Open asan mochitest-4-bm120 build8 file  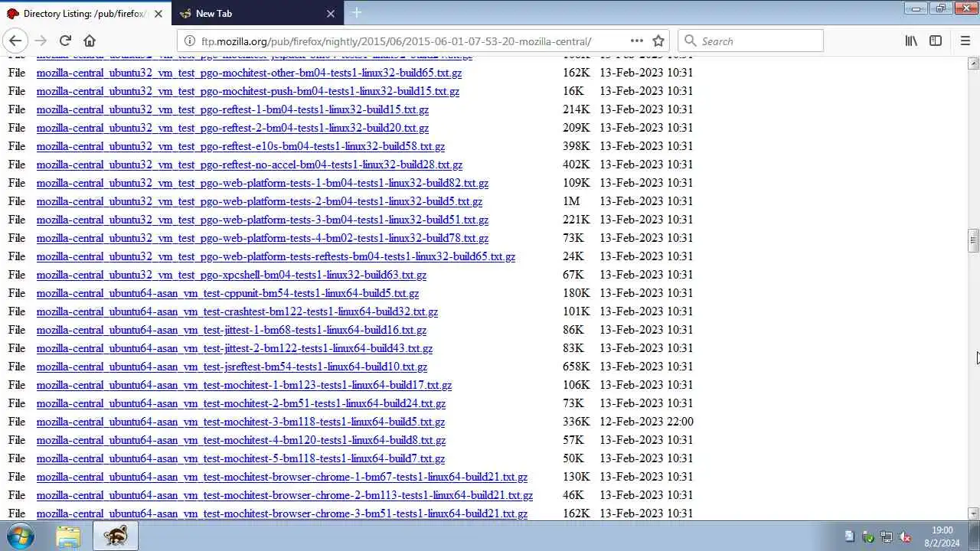click(240, 440)
